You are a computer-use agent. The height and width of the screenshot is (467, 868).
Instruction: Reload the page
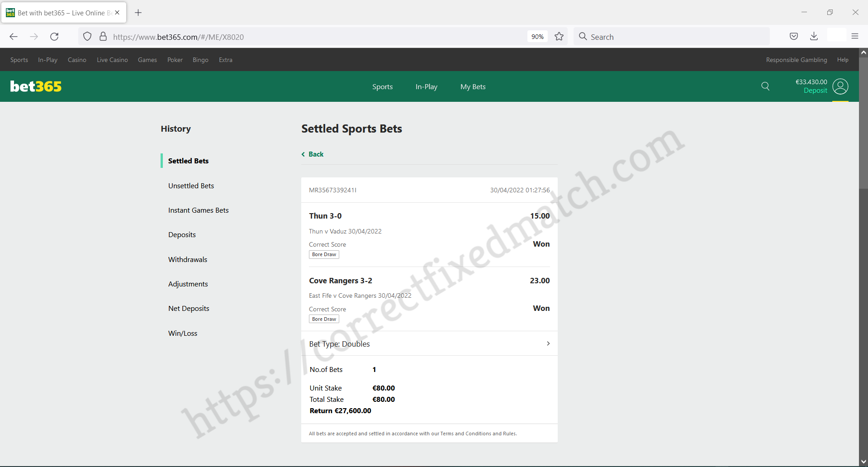[x=54, y=37]
